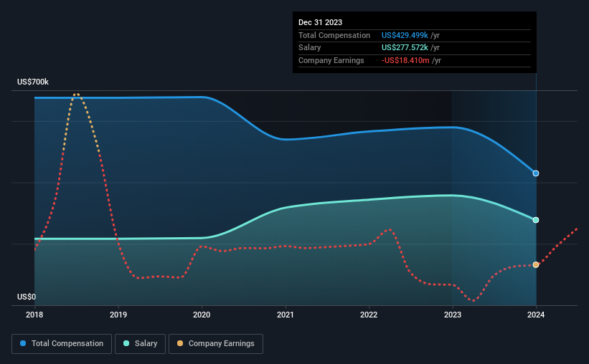The height and width of the screenshot is (364, 589).
Task: Click the 2020 x-axis label
Action: point(202,315)
